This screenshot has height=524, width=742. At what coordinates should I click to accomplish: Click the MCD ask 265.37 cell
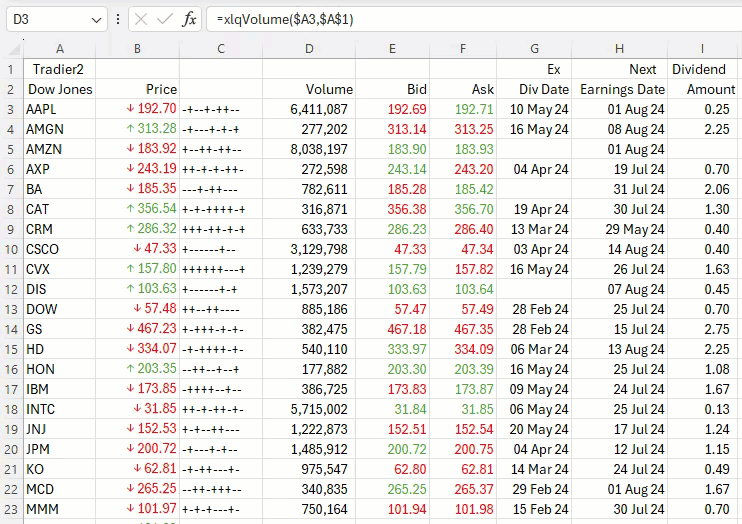tap(463, 489)
